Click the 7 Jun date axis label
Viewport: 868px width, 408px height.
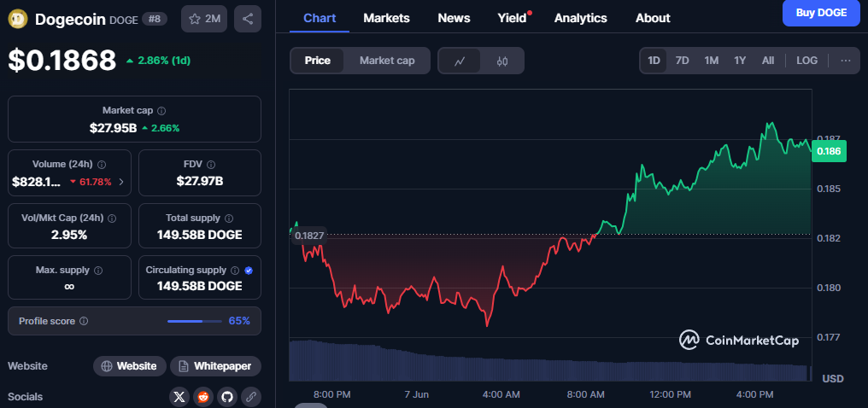click(x=416, y=394)
